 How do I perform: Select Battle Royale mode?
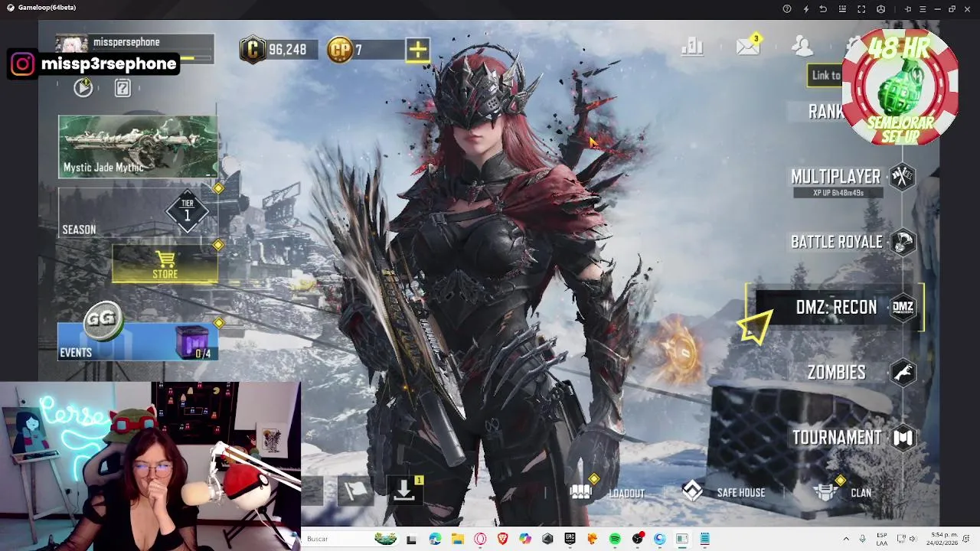(837, 242)
